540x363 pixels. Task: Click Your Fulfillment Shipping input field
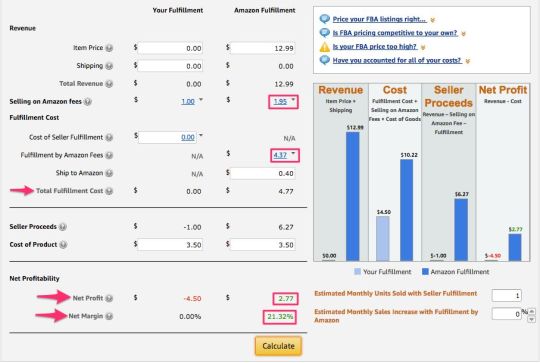point(170,66)
